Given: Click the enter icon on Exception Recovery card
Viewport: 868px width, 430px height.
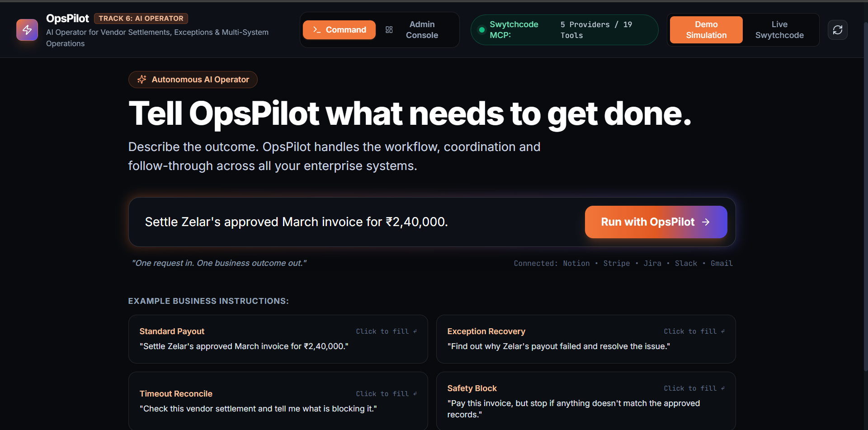Looking at the screenshot, I should tap(723, 331).
